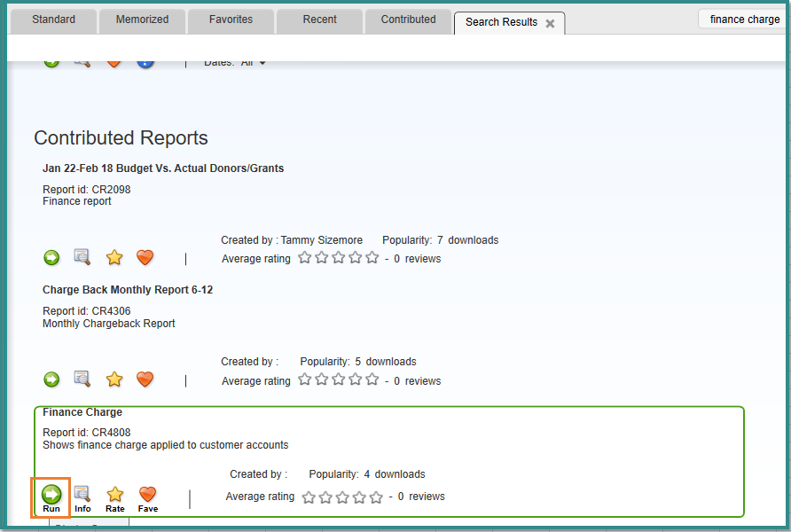Click the finance charge search field

[x=744, y=20]
